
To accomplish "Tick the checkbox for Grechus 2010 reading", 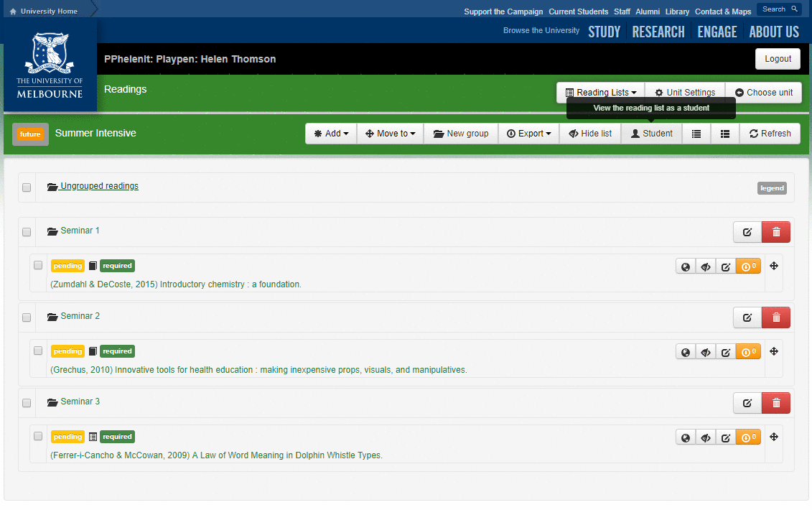I will [x=38, y=351].
